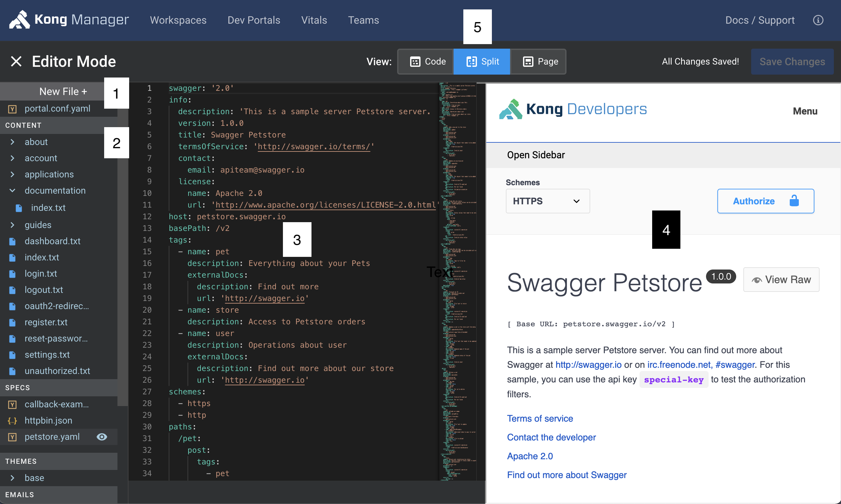Click the file icon beside settings.txt
The width and height of the screenshot is (841, 504).
pyautogui.click(x=12, y=355)
